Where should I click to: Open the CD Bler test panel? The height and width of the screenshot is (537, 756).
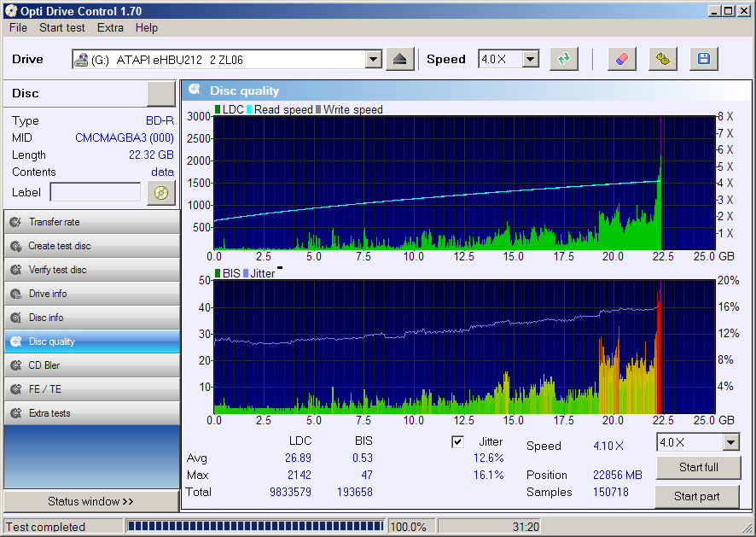(x=91, y=365)
